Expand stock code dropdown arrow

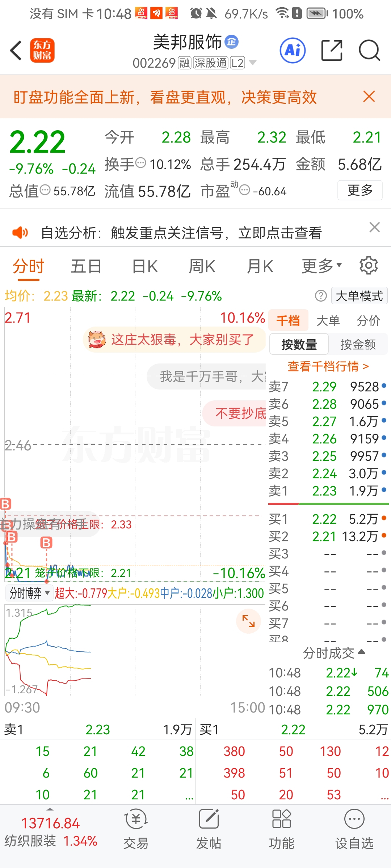click(x=253, y=63)
